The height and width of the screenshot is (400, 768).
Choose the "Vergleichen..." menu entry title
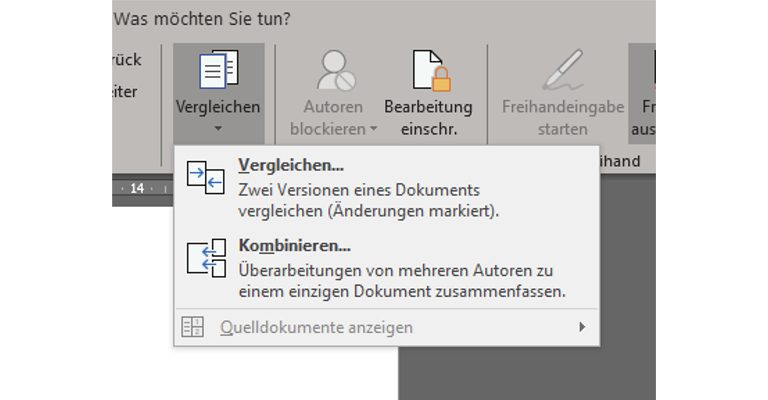point(291,165)
